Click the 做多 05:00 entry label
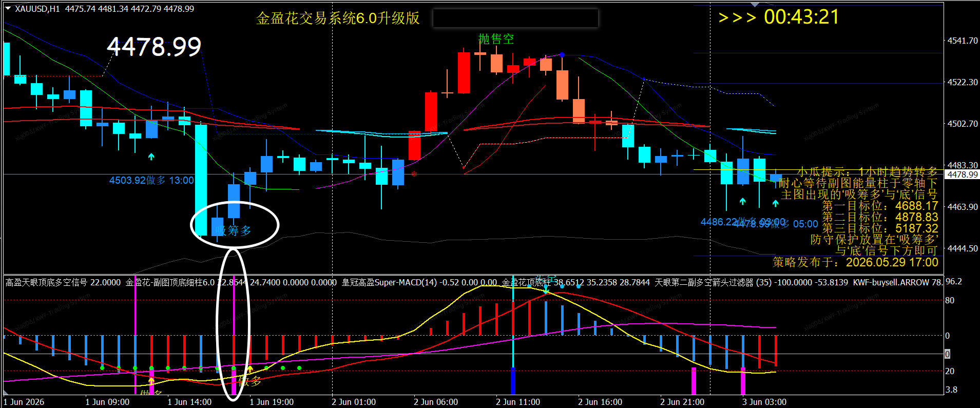 pyautogui.click(x=793, y=224)
